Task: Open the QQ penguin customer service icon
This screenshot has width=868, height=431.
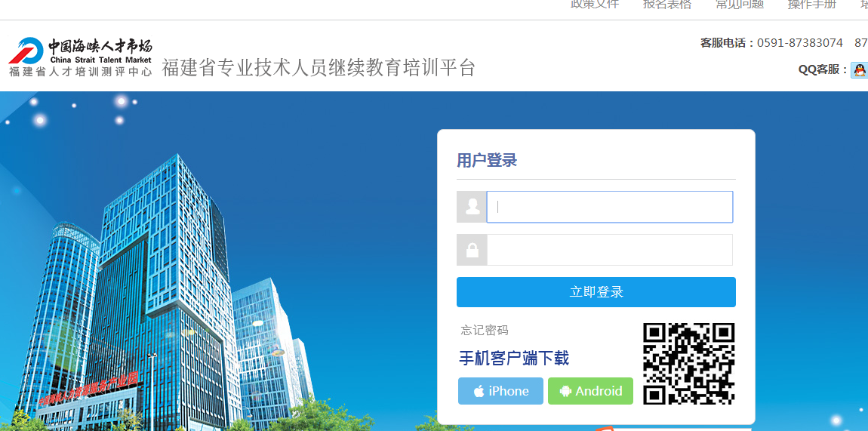Action: (x=860, y=70)
